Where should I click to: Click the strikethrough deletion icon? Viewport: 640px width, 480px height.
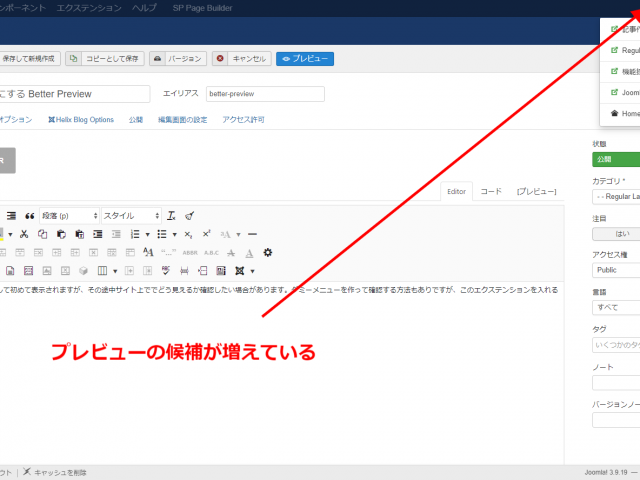coord(231,253)
